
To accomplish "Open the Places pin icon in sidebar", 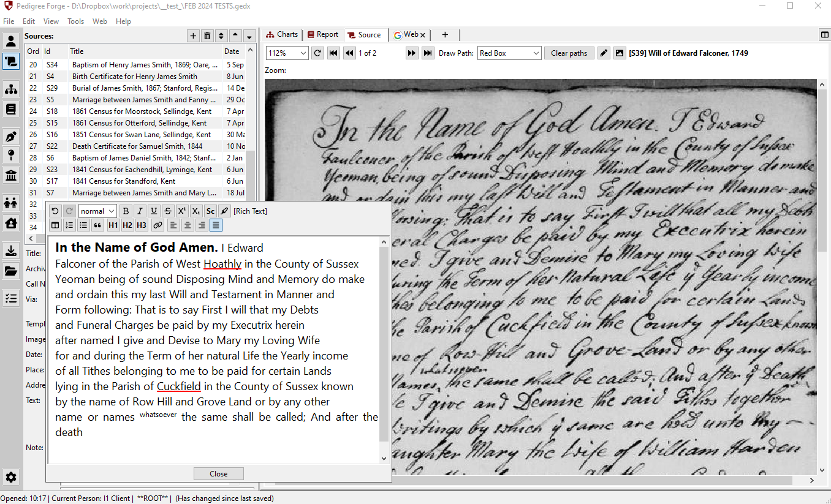I will pyautogui.click(x=11, y=155).
